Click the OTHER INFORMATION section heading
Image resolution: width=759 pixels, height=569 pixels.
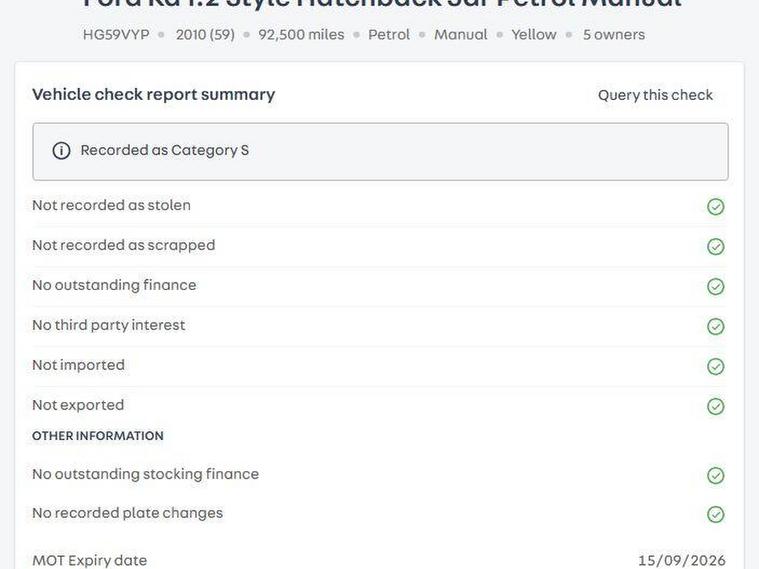(x=97, y=436)
